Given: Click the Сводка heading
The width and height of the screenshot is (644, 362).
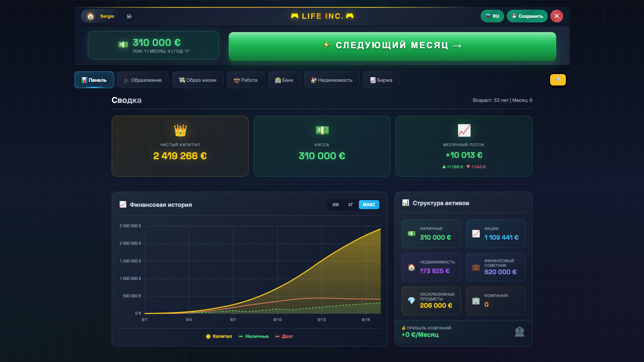Looking at the screenshot, I should [x=126, y=100].
